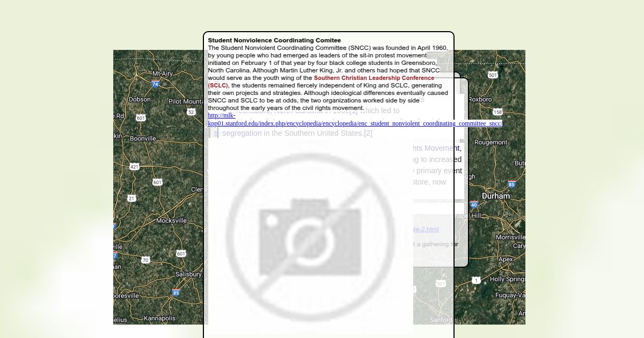Click the route 21 shield on map
The height and width of the screenshot is (338, 644).
coord(131,199)
